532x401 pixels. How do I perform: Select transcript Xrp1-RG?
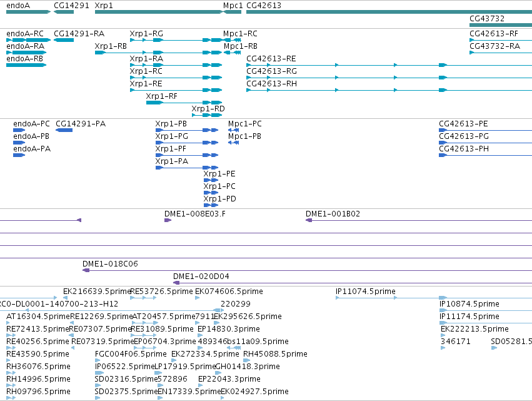[x=176, y=40]
